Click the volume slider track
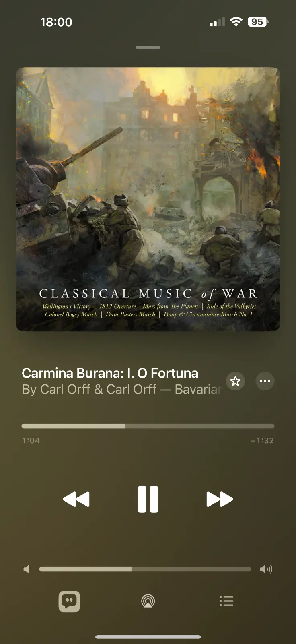This screenshot has height=644, width=296. click(x=145, y=569)
